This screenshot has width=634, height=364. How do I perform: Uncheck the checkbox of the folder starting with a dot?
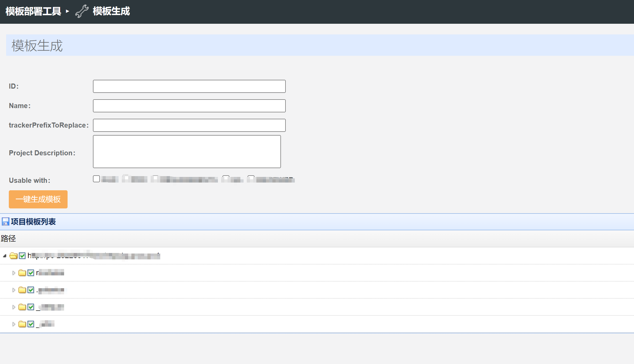coord(31,290)
